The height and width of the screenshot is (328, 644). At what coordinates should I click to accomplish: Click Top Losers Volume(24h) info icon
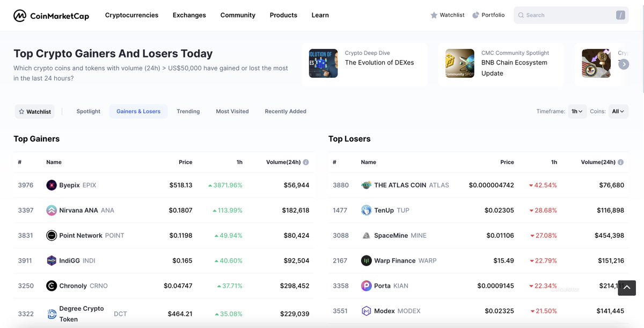click(621, 162)
